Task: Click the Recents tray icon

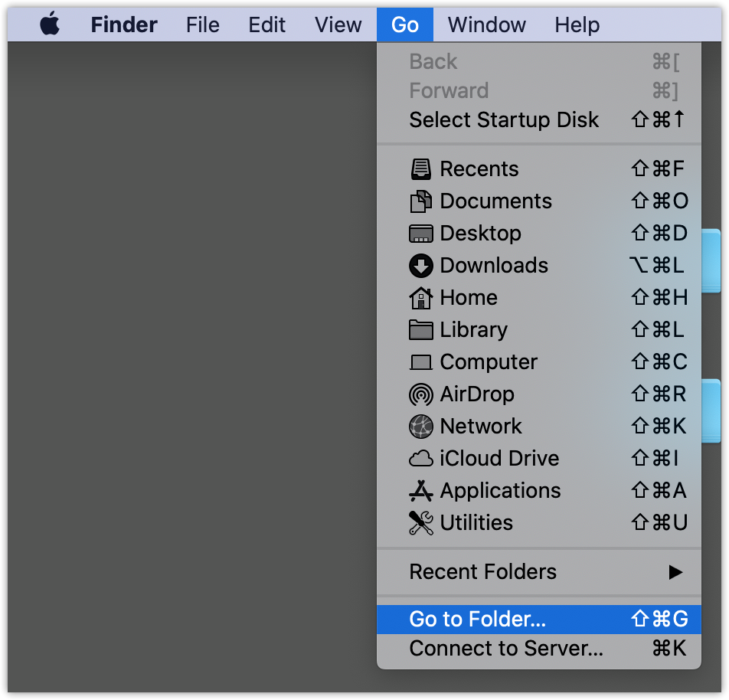Action: pyautogui.click(x=421, y=169)
